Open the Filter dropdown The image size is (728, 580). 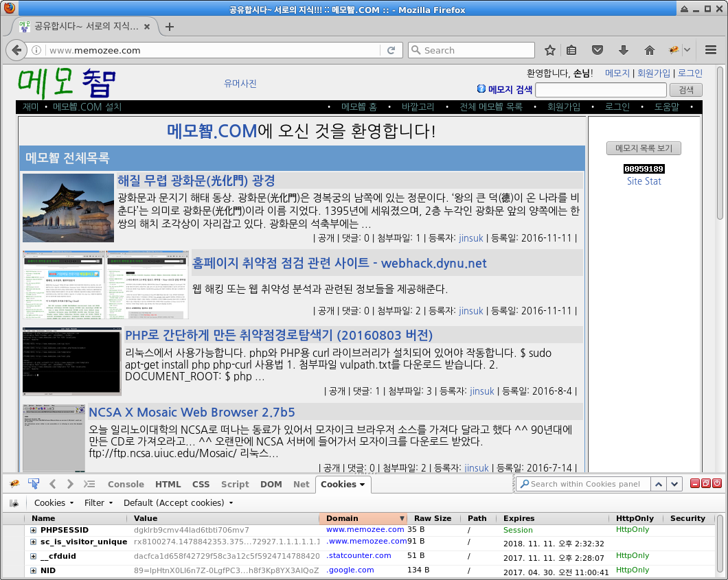(x=98, y=503)
